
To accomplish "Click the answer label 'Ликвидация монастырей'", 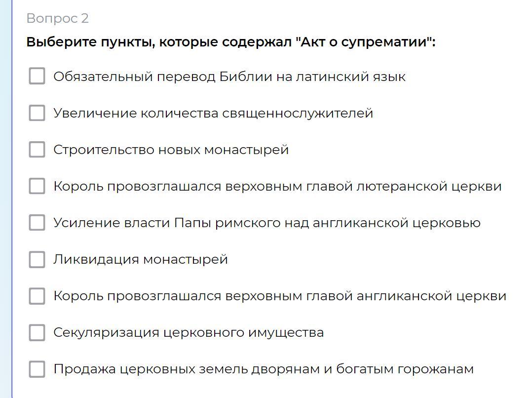I will tap(141, 259).
